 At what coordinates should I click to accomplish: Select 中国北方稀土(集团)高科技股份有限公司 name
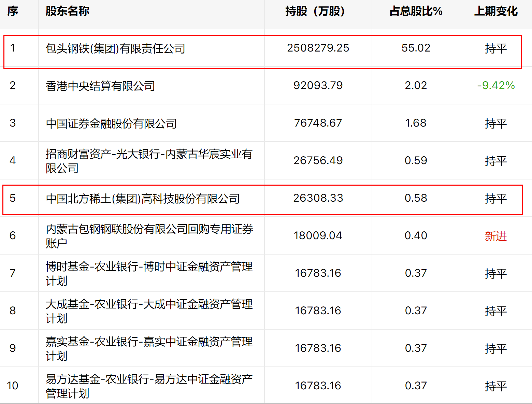tap(143, 198)
